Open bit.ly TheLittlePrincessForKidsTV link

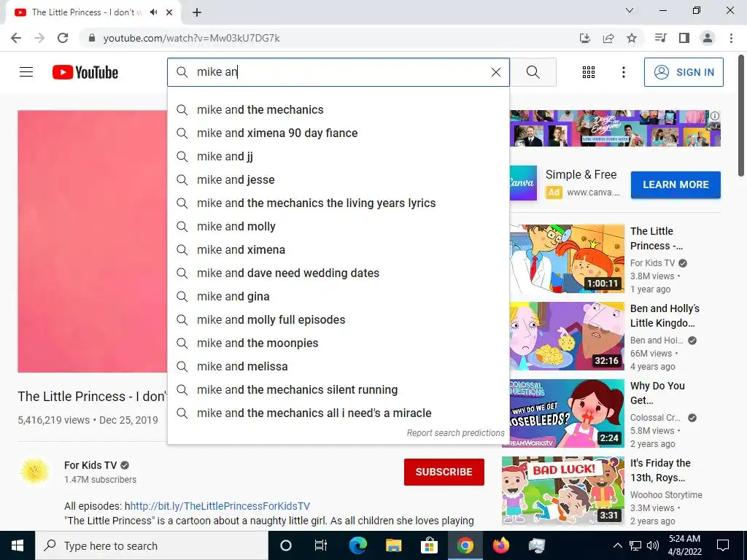click(x=220, y=506)
